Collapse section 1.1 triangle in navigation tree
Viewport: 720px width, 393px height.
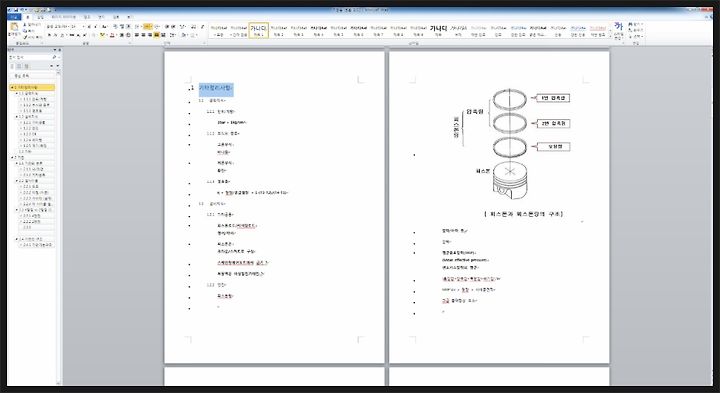(x=17, y=93)
